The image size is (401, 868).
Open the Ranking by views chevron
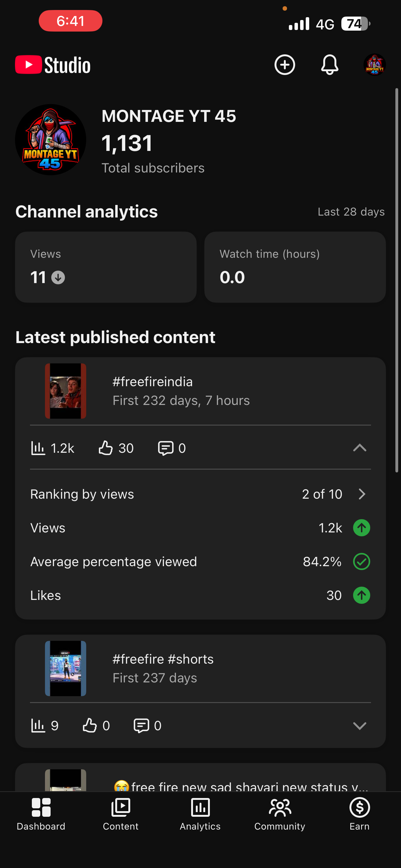362,494
